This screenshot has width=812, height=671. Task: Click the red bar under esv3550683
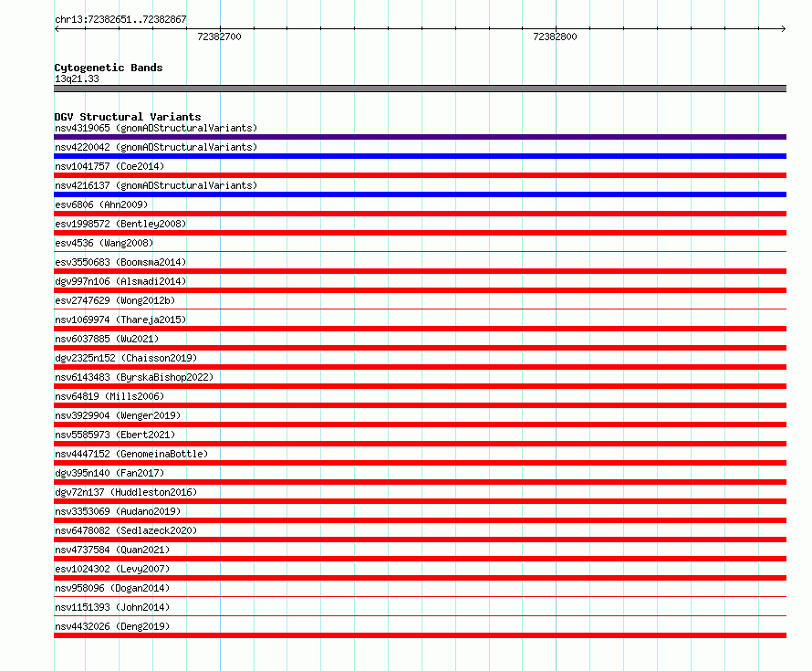pos(420,271)
